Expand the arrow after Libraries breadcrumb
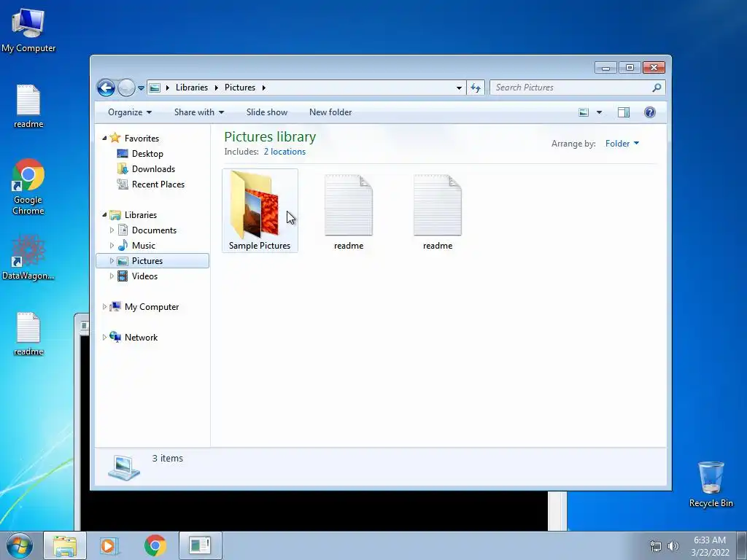 (216, 87)
